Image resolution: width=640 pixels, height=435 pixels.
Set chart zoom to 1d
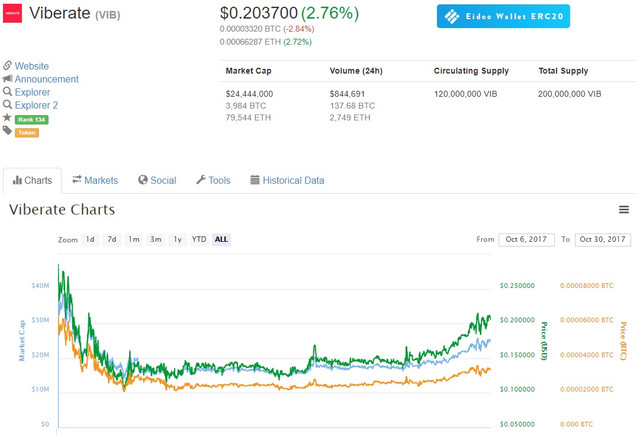[x=90, y=240]
